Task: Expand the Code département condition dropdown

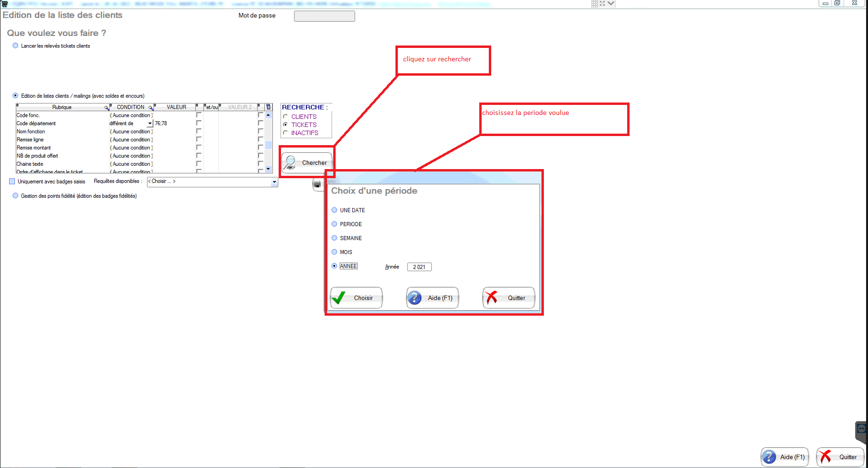Action: (149, 124)
